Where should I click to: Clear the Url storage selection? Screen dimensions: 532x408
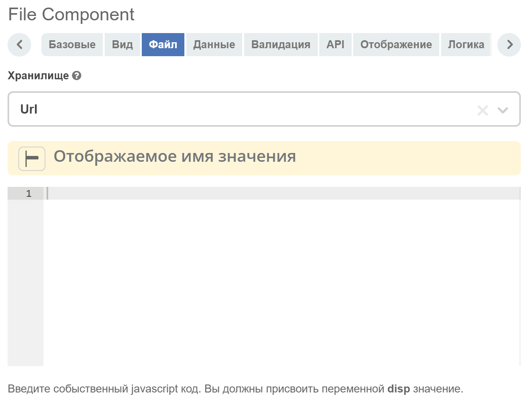click(x=483, y=110)
